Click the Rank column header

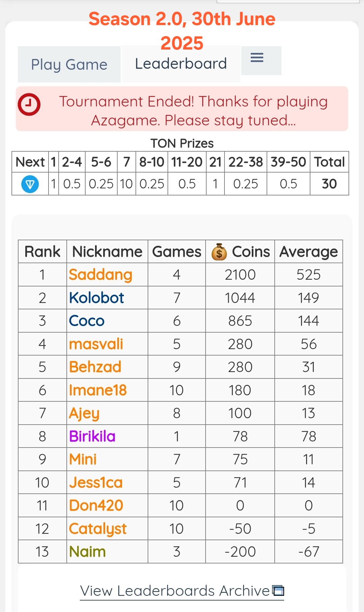coord(42,252)
